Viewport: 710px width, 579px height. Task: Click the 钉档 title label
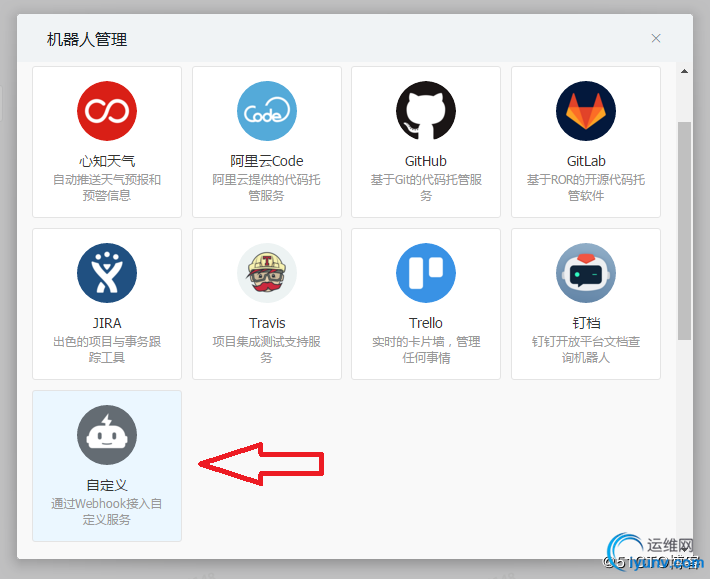(x=586, y=323)
